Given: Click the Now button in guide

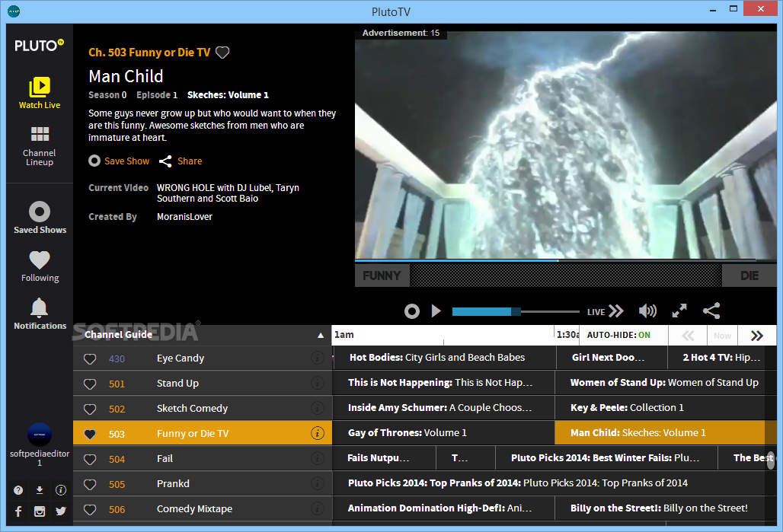Looking at the screenshot, I should (722, 336).
